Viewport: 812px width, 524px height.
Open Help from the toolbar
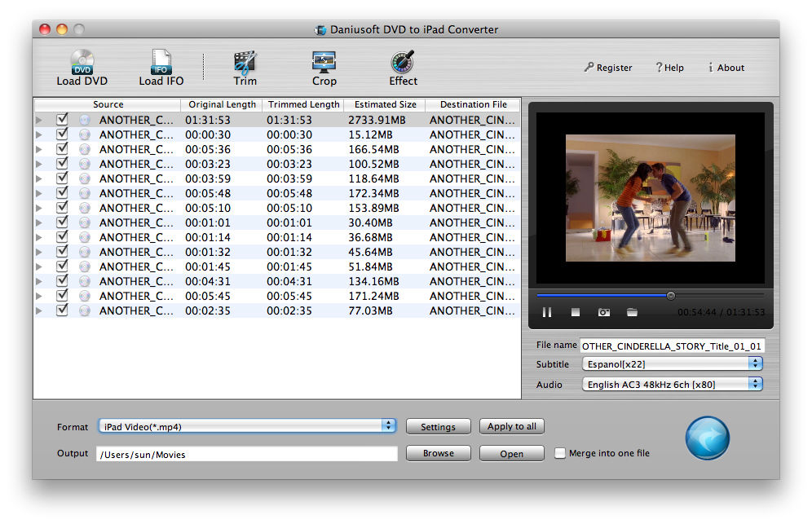click(x=669, y=68)
